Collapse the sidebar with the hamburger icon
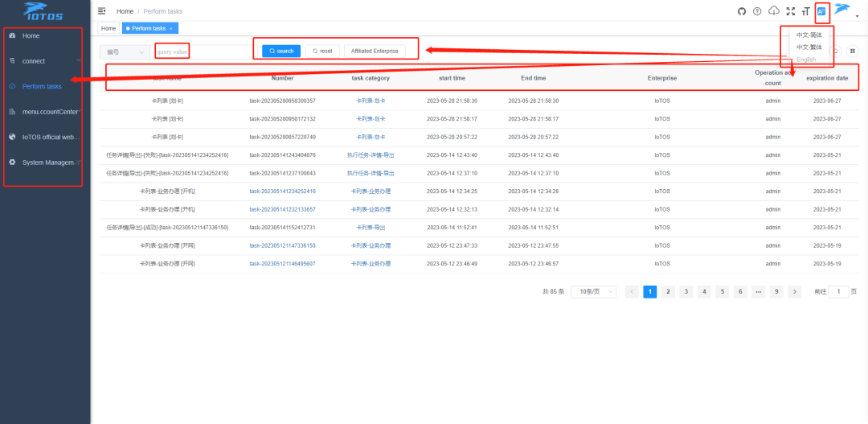This screenshot has width=868, height=424. point(102,11)
